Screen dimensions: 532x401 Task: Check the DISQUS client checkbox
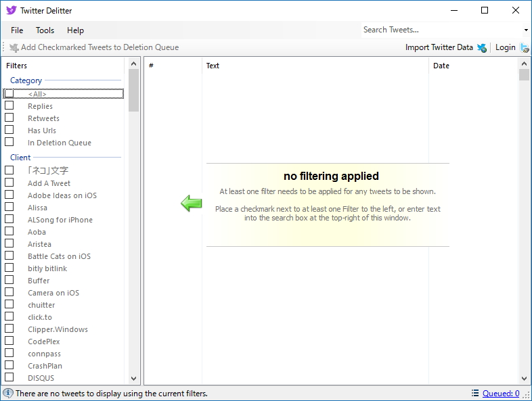pos(9,377)
